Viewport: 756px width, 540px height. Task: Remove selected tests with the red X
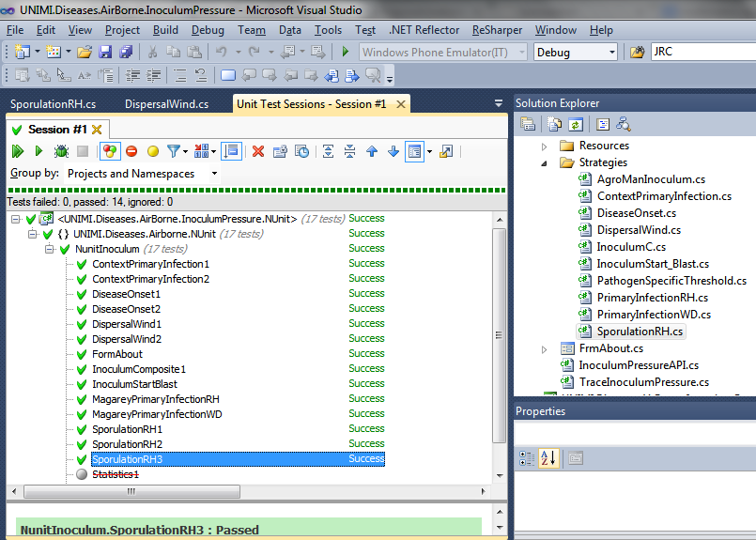click(x=258, y=151)
